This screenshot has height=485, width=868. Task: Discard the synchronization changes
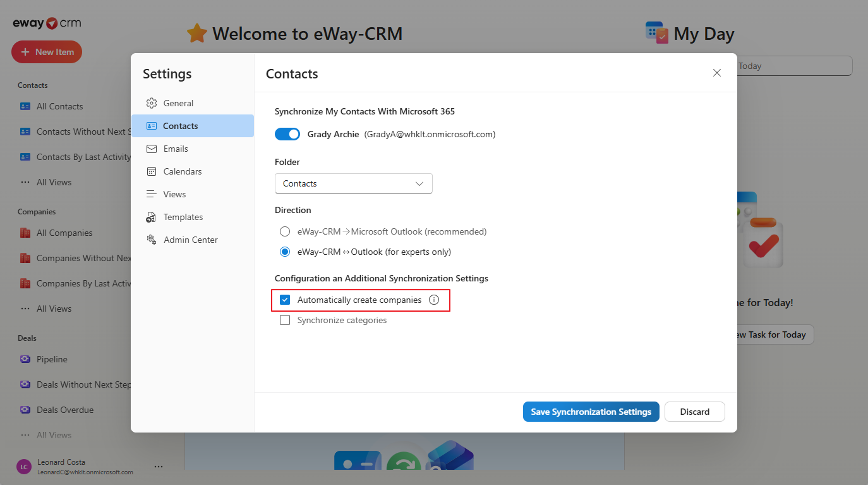click(x=695, y=412)
